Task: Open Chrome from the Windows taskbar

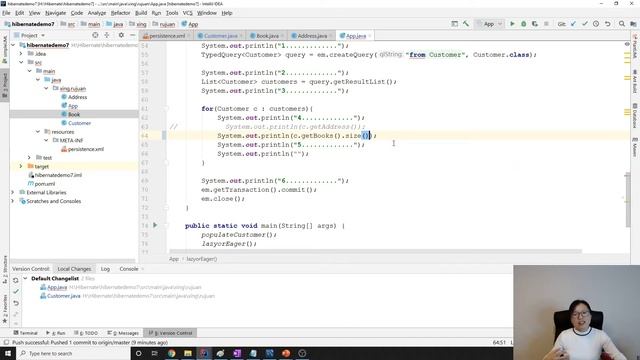Action: click(171, 353)
